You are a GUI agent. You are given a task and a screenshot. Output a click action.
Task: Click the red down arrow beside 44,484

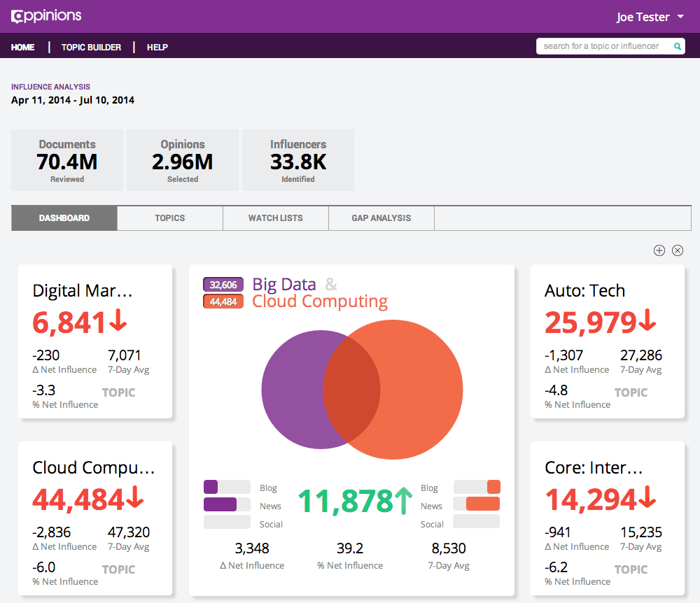(x=134, y=498)
